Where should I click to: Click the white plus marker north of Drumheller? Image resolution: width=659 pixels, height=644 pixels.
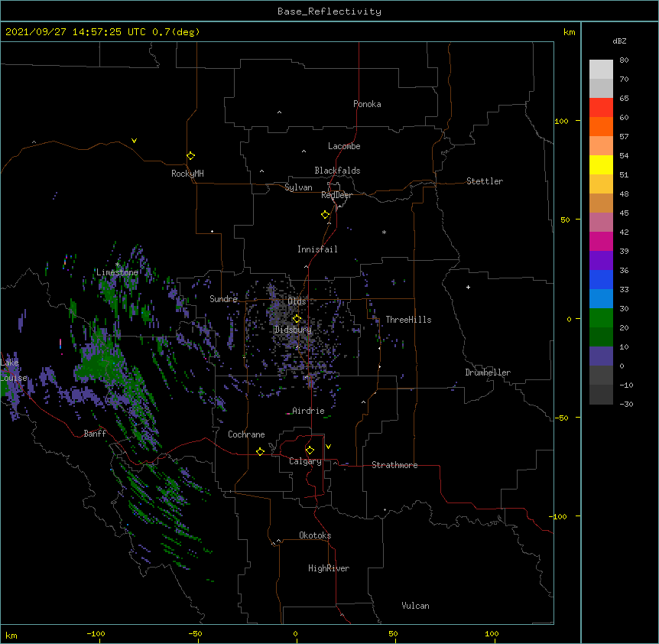(468, 287)
